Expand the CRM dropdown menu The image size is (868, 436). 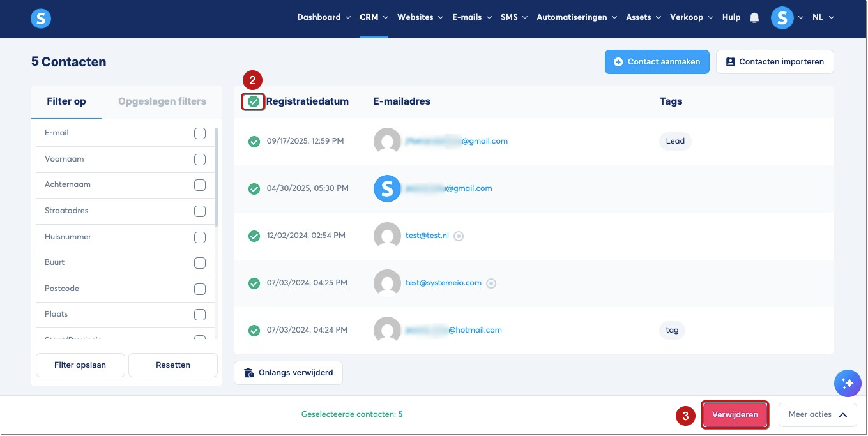coord(374,18)
